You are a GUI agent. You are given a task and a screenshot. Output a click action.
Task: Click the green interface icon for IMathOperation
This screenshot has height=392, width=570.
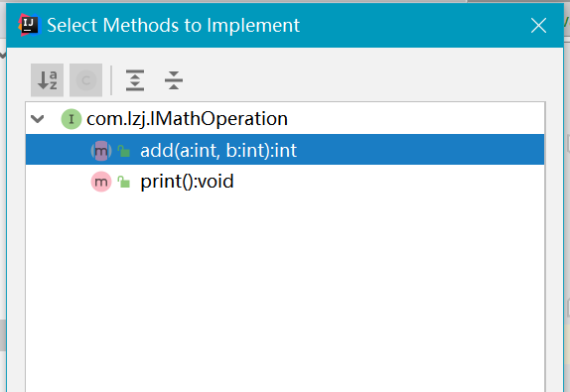[71, 119]
